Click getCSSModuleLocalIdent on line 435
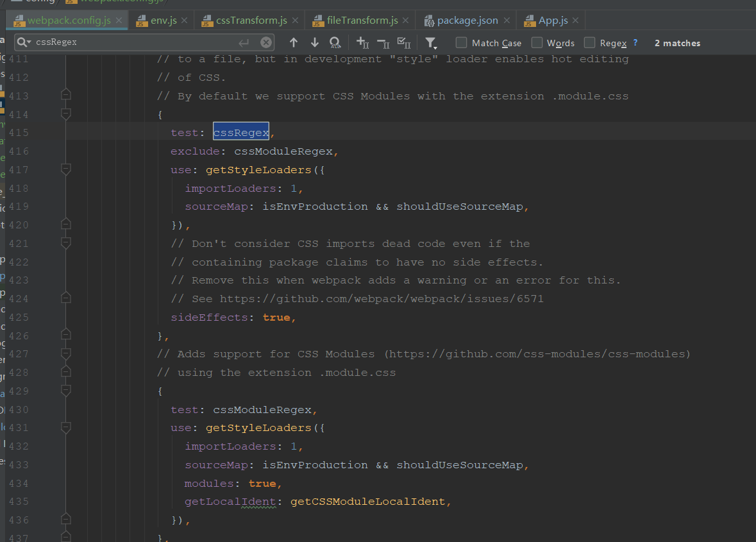This screenshot has width=756, height=542. point(368,502)
